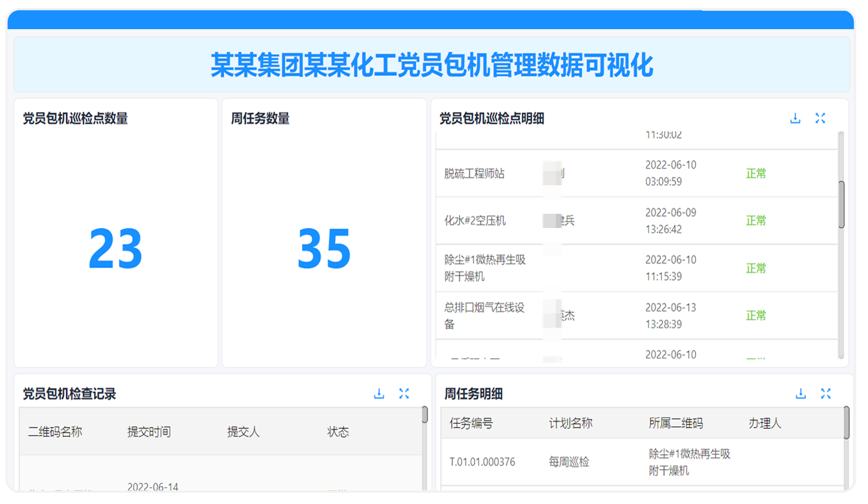Screen dimensions: 868x504
Task: Click the 正常 status for 脱硫工程师站
Action: point(756,173)
